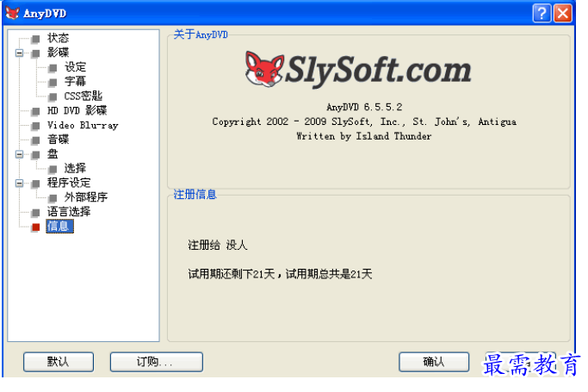Viewport: 588px width, 392px height.
Task: Open the 设定 settings entry
Action: coord(75,67)
